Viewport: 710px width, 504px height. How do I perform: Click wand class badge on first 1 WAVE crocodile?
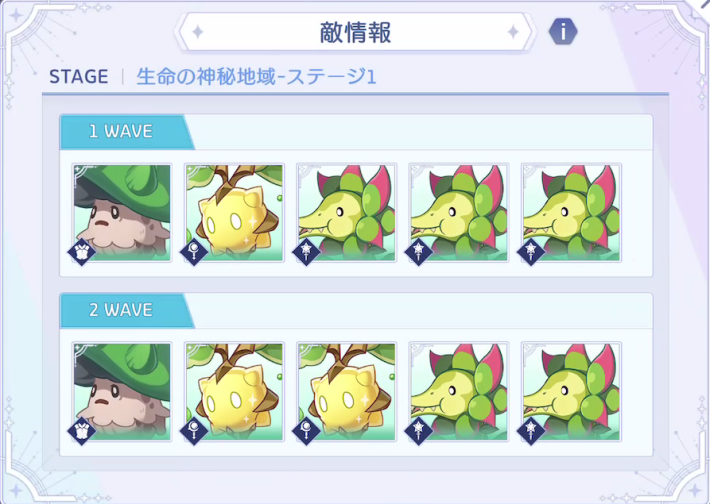(x=307, y=252)
